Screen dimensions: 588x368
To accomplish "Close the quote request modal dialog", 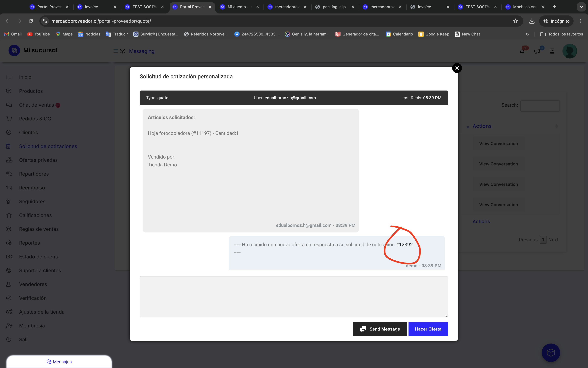I will click(457, 68).
